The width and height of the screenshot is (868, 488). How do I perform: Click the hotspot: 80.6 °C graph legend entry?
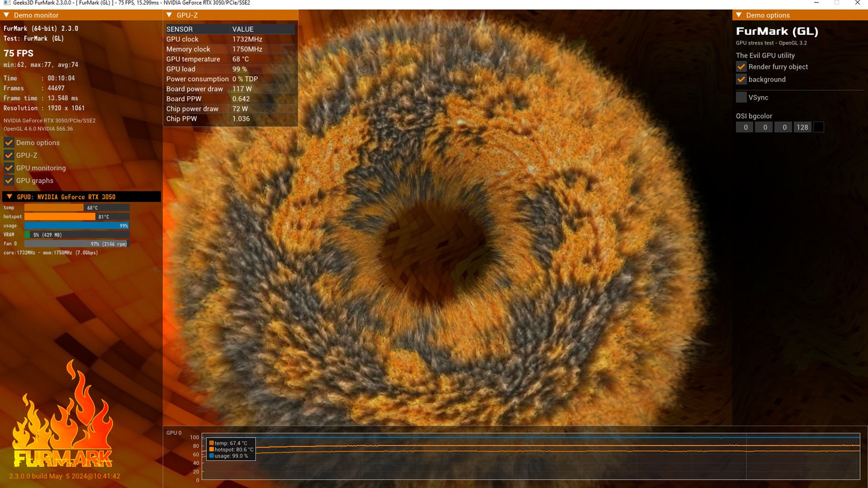coord(231,450)
